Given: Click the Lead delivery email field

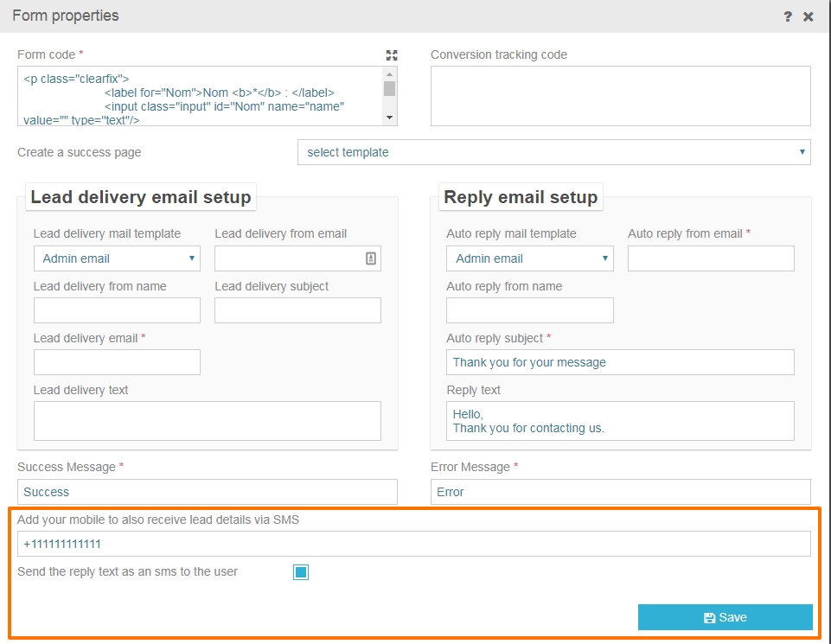Looking at the screenshot, I should pos(117,362).
